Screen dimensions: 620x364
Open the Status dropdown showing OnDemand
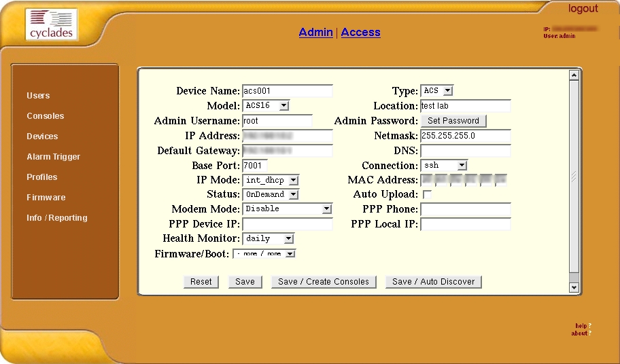pos(271,195)
